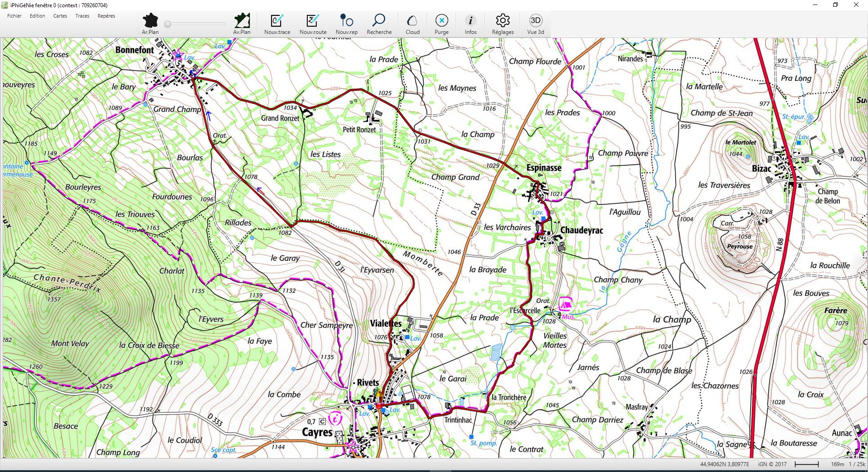Viewport: 868px width, 472px height.
Task: Click the Av.Plan foreground map icon
Action: [x=242, y=21]
